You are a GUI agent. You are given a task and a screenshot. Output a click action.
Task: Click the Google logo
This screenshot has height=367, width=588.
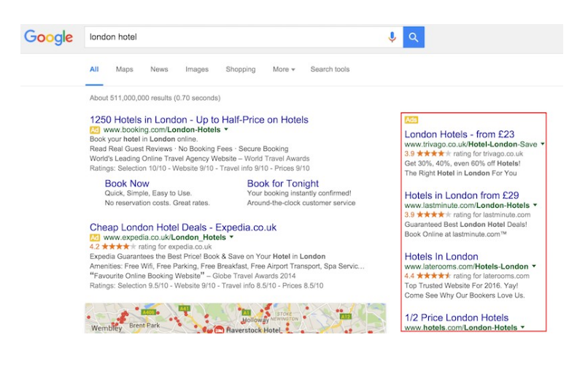[x=49, y=37]
